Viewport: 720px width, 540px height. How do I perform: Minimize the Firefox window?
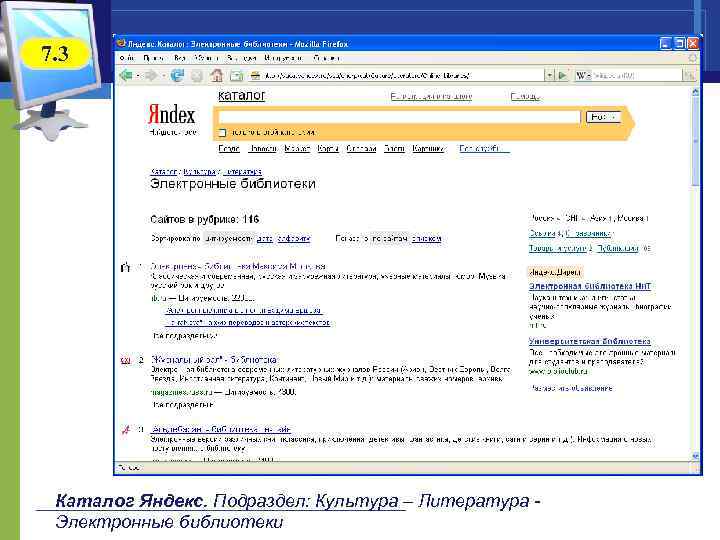[665, 44]
